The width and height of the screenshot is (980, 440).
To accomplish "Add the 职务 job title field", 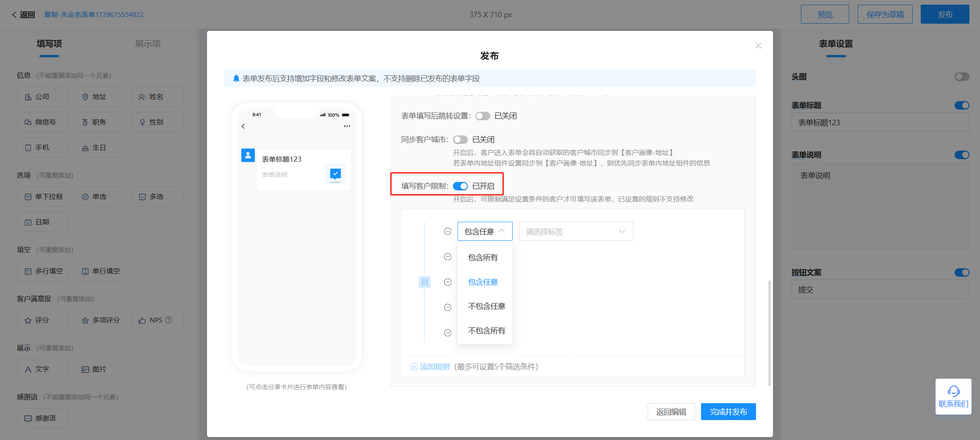I will (x=100, y=122).
